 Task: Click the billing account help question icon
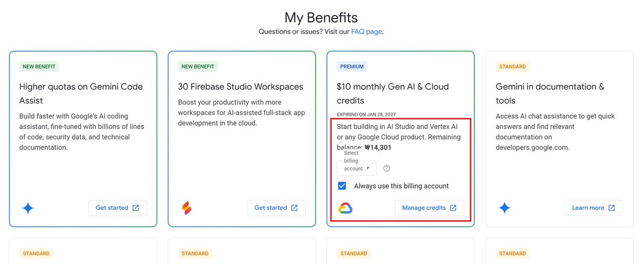click(387, 168)
